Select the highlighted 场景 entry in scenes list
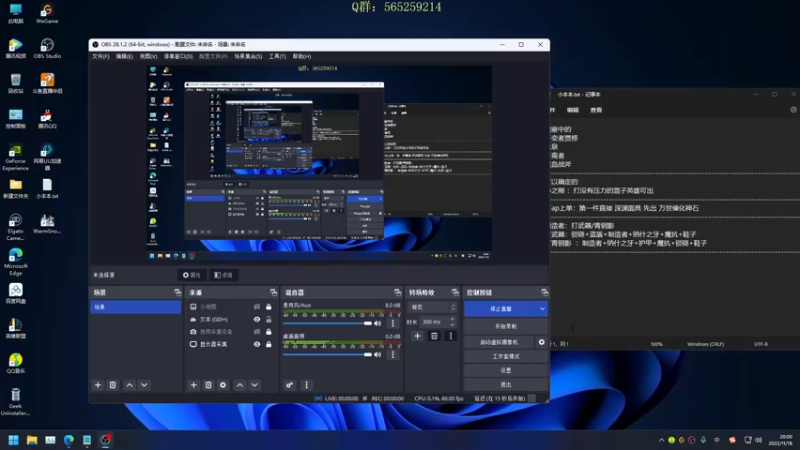 point(136,307)
